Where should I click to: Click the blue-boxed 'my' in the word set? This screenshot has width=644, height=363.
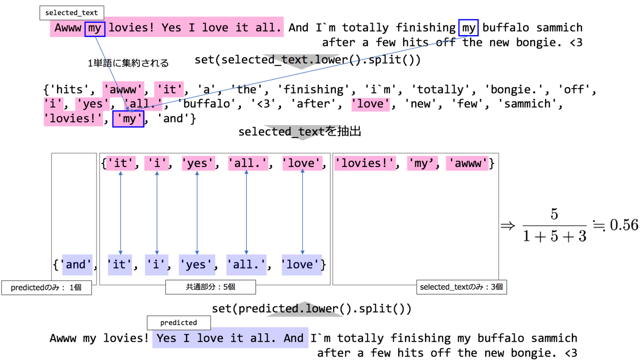pos(128,119)
